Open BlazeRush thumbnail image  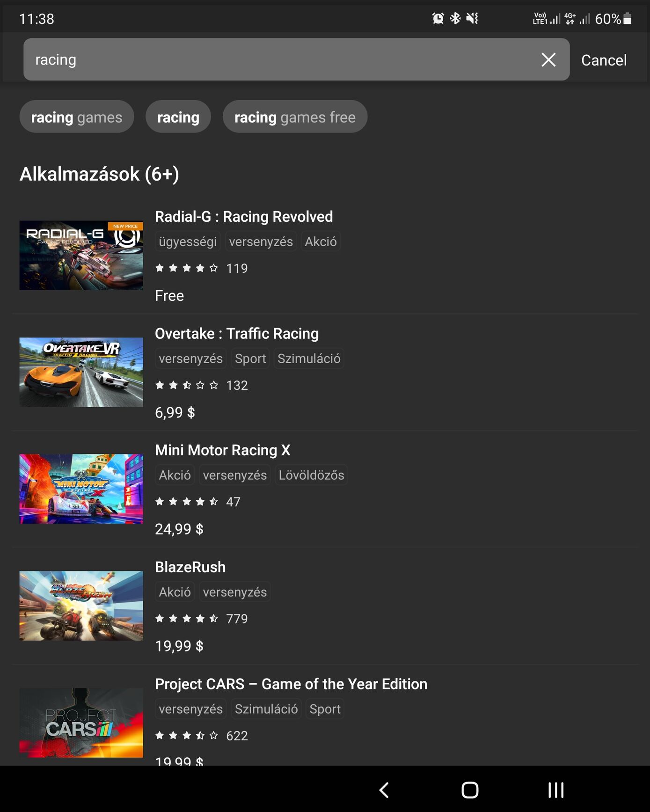point(81,606)
